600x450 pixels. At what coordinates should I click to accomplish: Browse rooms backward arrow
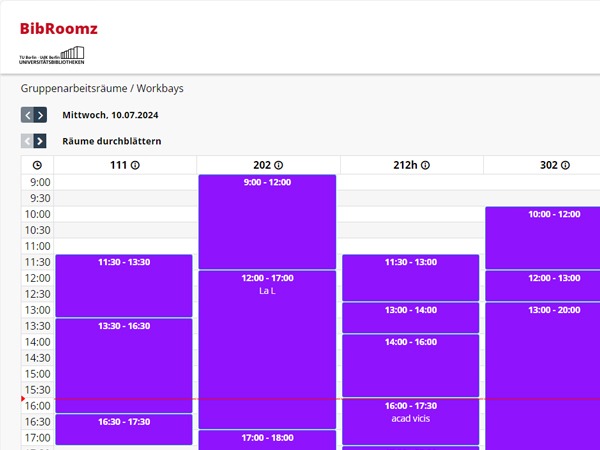point(27,141)
